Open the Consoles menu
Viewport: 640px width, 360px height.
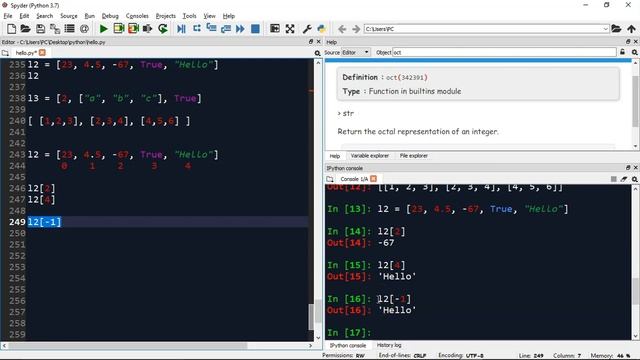tap(137, 16)
